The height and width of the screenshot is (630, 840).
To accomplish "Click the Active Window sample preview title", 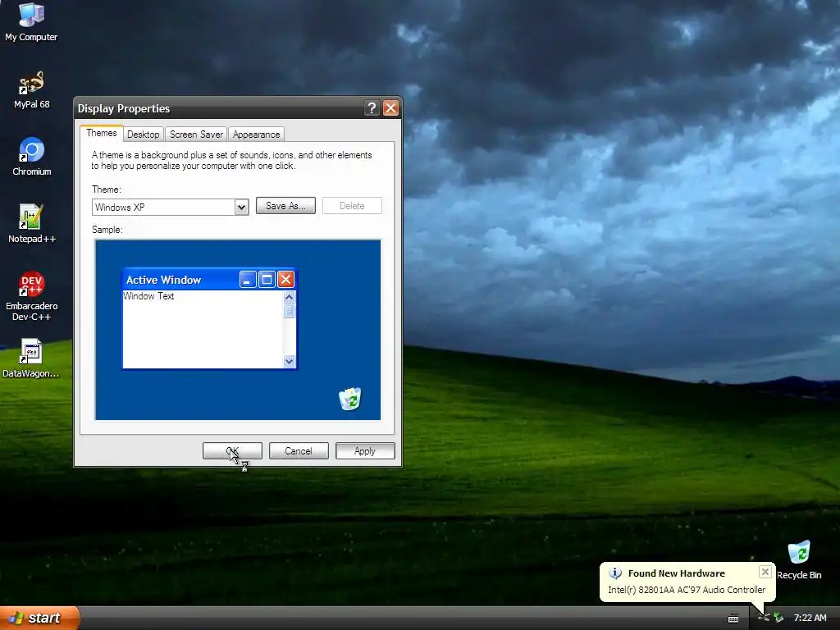I will (163, 280).
